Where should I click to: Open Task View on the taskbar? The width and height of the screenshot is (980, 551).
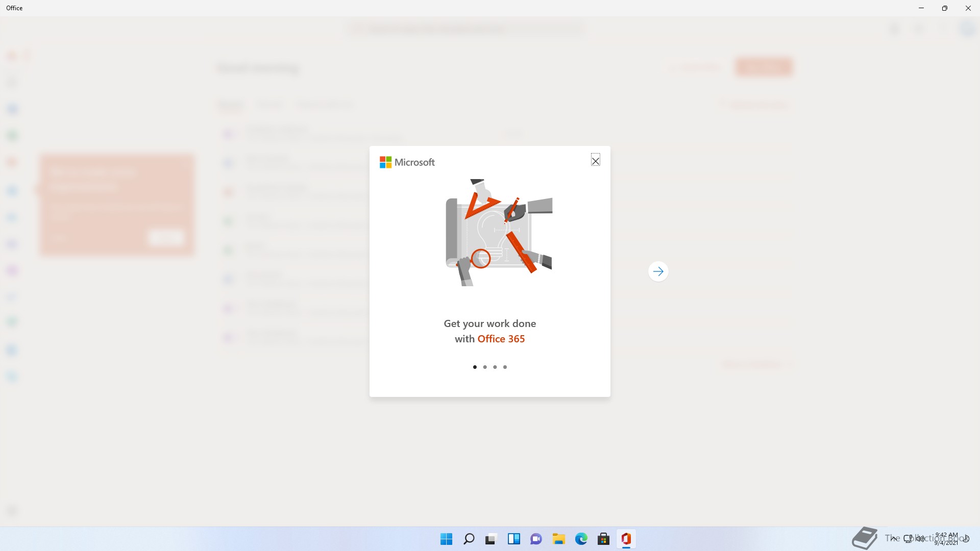(491, 539)
